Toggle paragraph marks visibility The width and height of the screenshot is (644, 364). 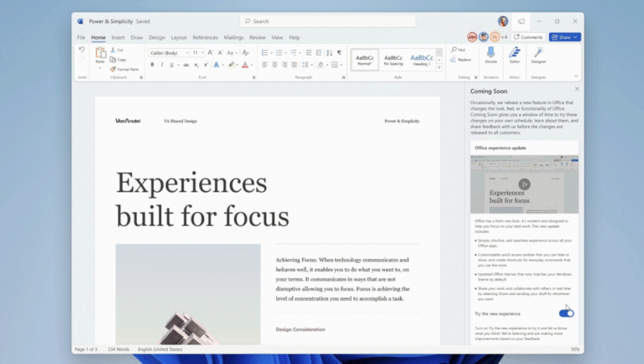[x=339, y=52]
